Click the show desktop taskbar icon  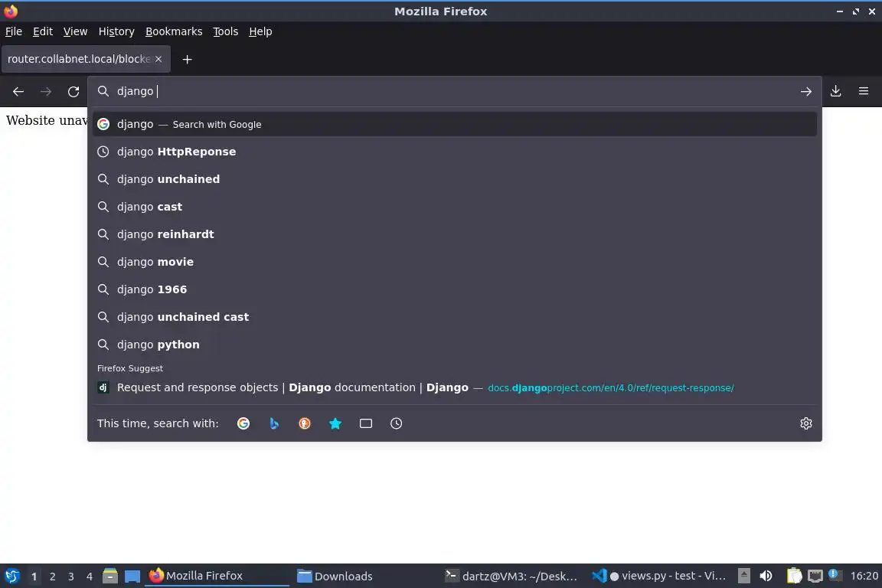pyautogui.click(x=132, y=577)
